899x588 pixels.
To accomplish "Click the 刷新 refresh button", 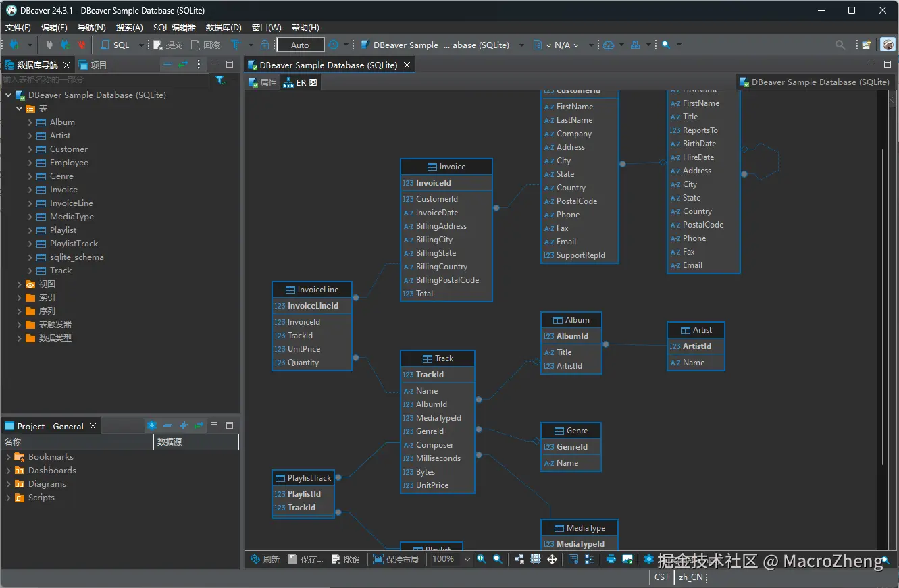I will click(265, 559).
